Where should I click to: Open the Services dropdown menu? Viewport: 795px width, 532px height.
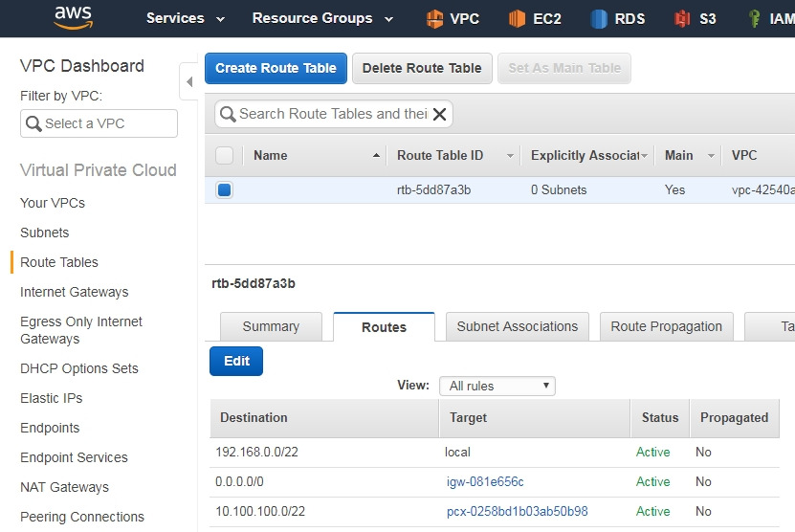(x=185, y=19)
